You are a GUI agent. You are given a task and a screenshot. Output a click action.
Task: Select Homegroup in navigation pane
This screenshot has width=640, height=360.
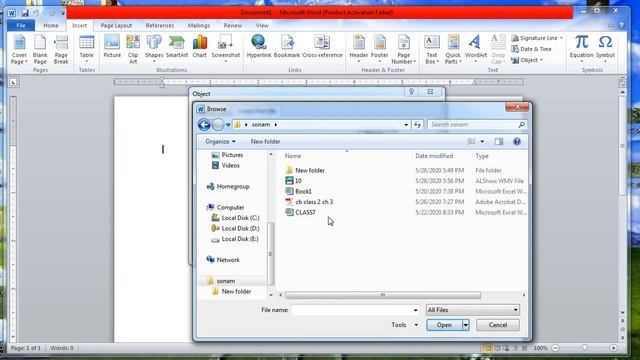pyautogui.click(x=229, y=187)
